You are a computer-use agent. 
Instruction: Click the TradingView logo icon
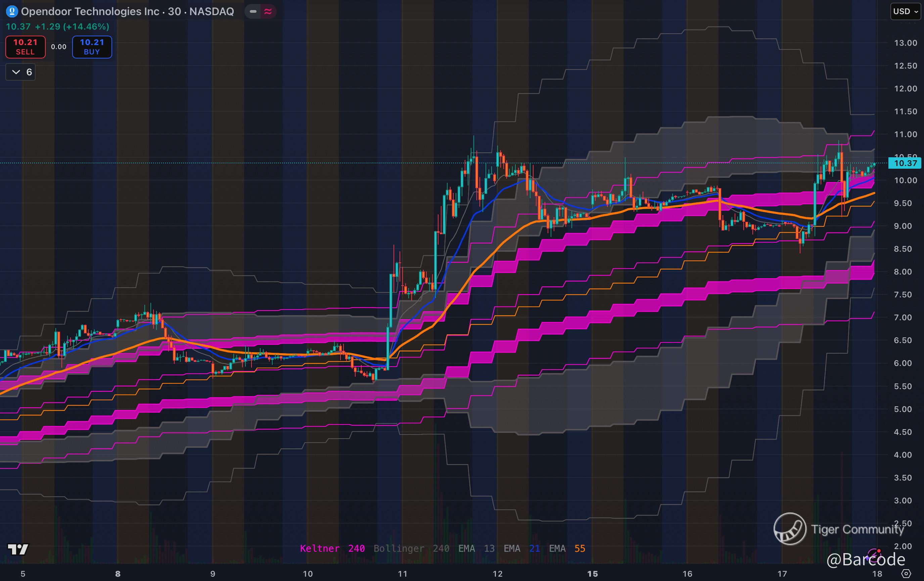pyautogui.click(x=18, y=549)
